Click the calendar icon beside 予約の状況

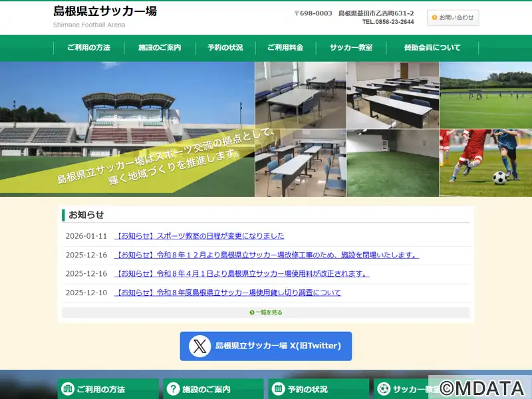click(x=279, y=389)
